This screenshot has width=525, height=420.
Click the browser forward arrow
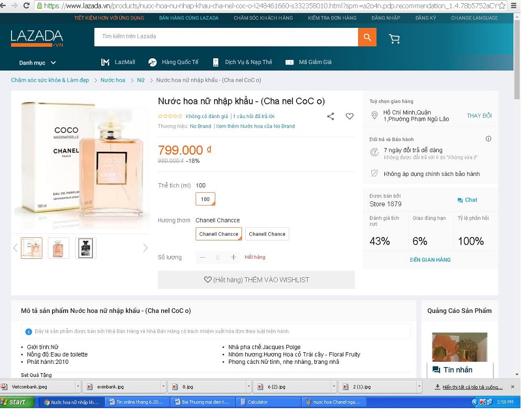[x=15, y=5]
